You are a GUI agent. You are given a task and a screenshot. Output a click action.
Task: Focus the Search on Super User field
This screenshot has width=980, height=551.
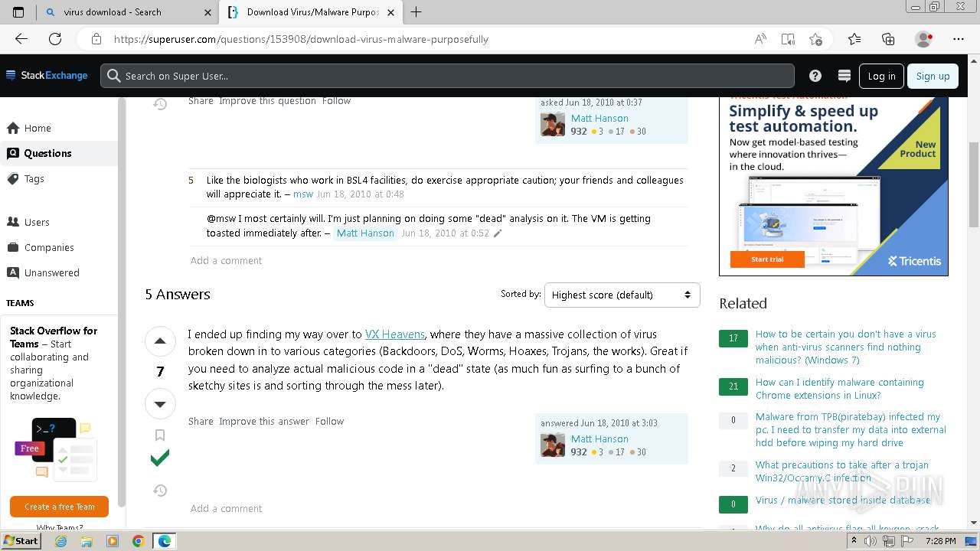(447, 76)
